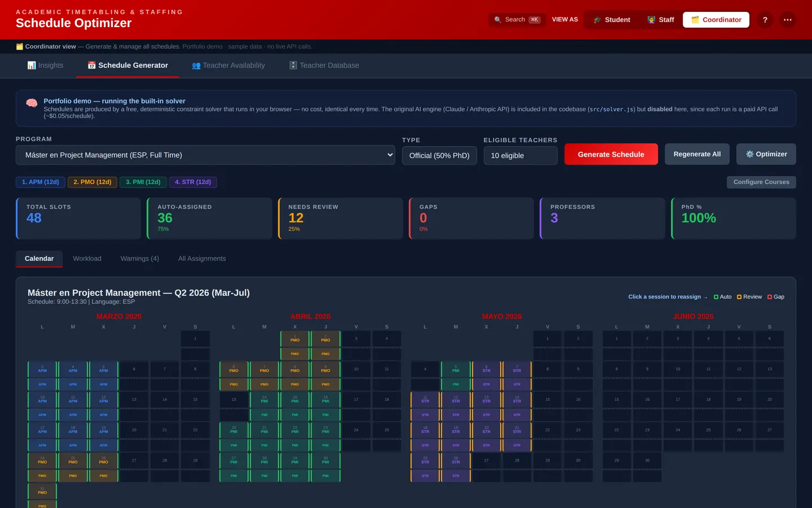Image resolution: width=812 pixels, height=508 pixels.
Task: Click the Gaps 0 card
Action: pyautogui.click(x=471, y=218)
